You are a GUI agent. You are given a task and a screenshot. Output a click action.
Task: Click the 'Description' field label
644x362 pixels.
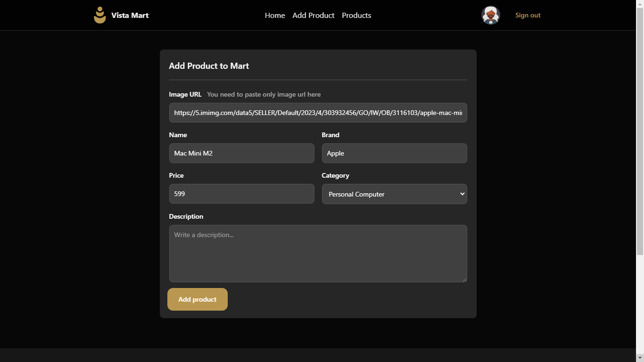pyautogui.click(x=186, y=216)
